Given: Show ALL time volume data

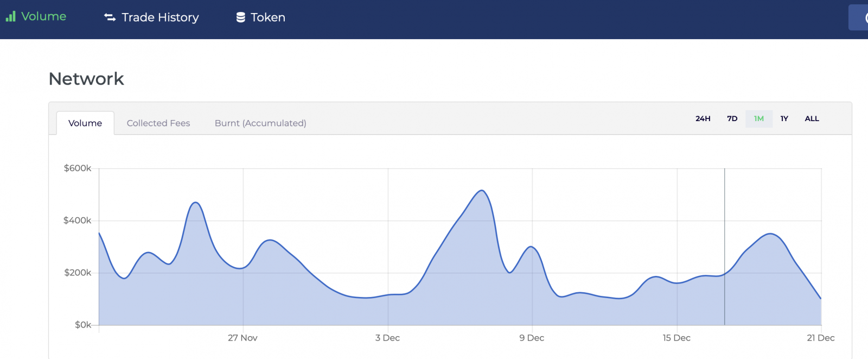Looking at the screenshot, I should point(812,118).
